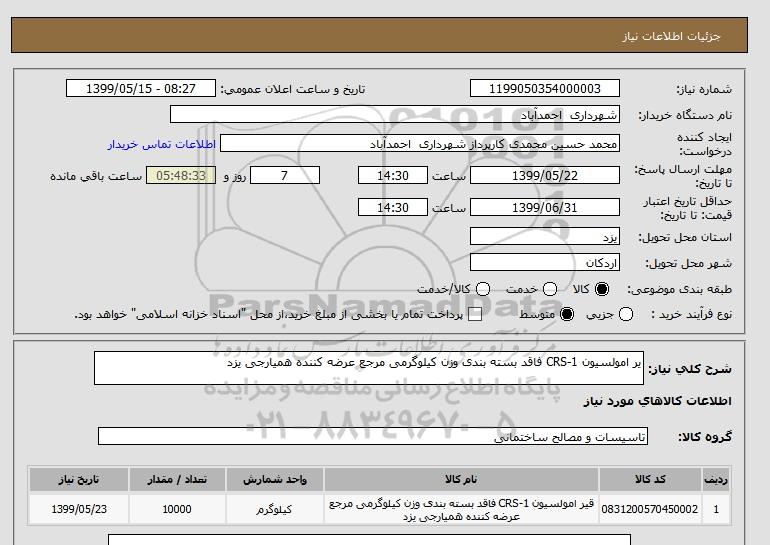The image size is (770, 545).
Task: Toggle Islamic treasury bonds payment checkbox
Action: click(475, 314)
